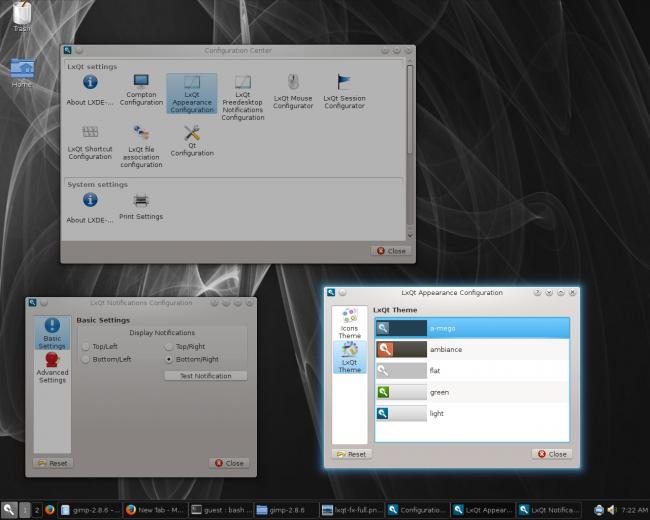Open Print Settings icon
The image size is (650, 520).
[x=141, y=201]
